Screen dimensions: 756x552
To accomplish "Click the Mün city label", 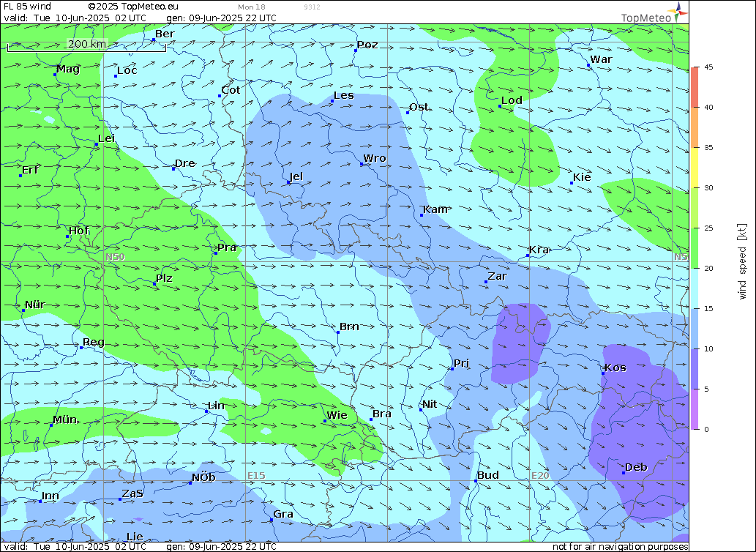I will 64,419.
